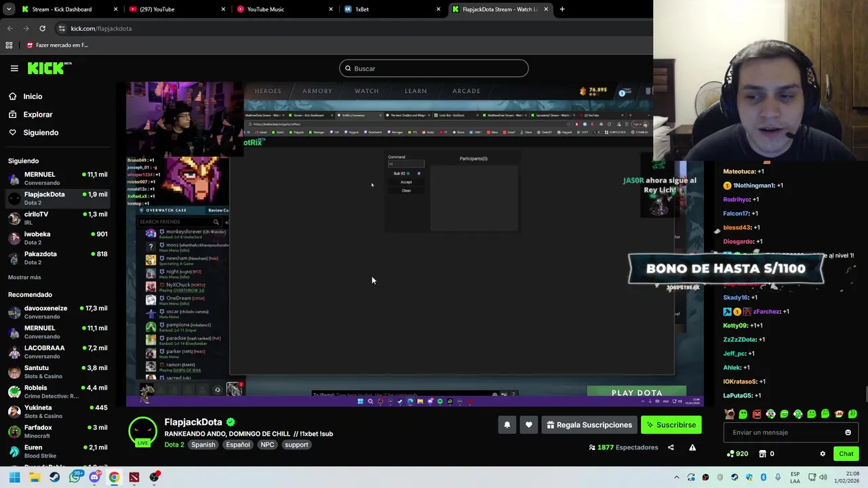Open cirilоTV channel in followed list
This screenshot has width=868, height=488.
(x=58, y=218)
